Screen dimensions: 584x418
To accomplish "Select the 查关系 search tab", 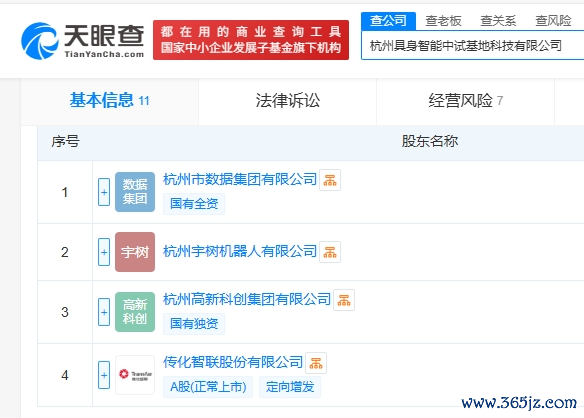I will [x=498, y=21].
